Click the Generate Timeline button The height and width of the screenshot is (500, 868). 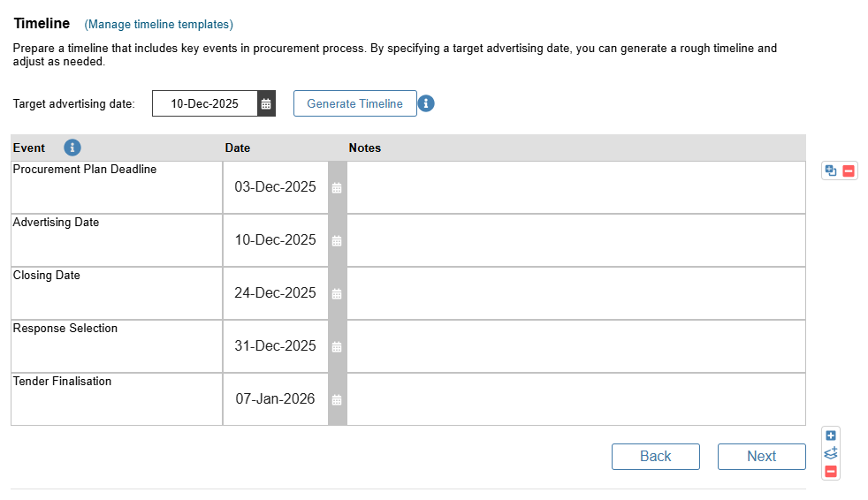354,103
